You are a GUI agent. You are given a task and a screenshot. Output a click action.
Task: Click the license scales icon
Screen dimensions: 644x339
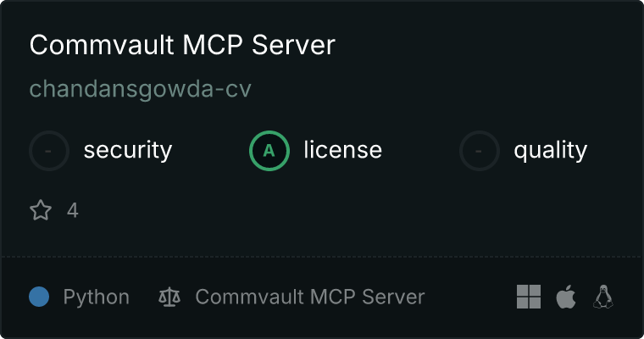pos(169,297)
